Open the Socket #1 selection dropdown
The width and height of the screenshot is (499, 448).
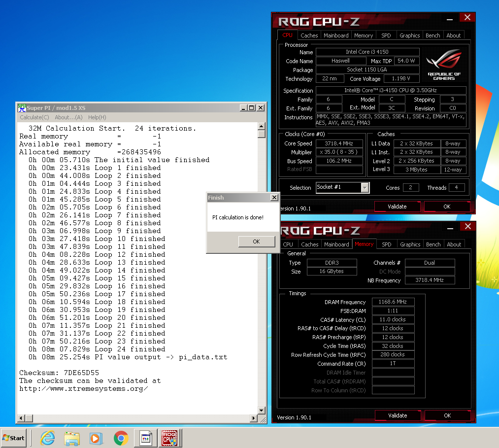365,188
